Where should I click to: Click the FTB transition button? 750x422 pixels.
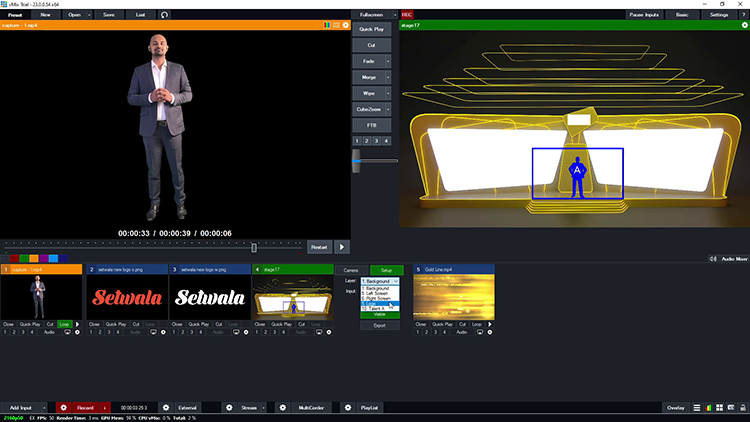coord(370,124)
